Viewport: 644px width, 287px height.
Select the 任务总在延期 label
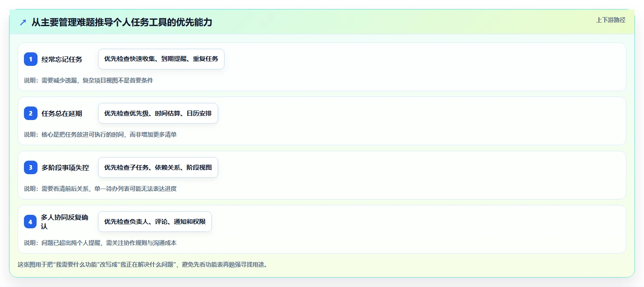coord(62,113)
